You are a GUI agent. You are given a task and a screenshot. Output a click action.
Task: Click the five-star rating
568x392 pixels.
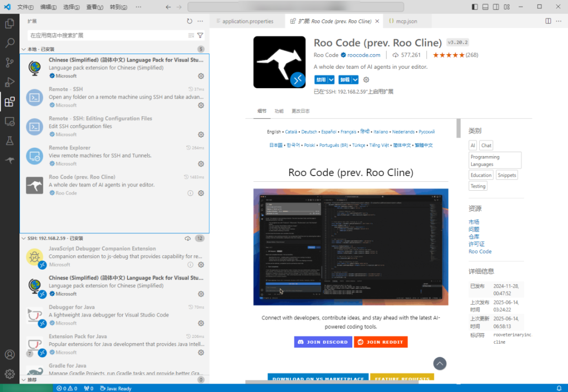coord(449,55)
